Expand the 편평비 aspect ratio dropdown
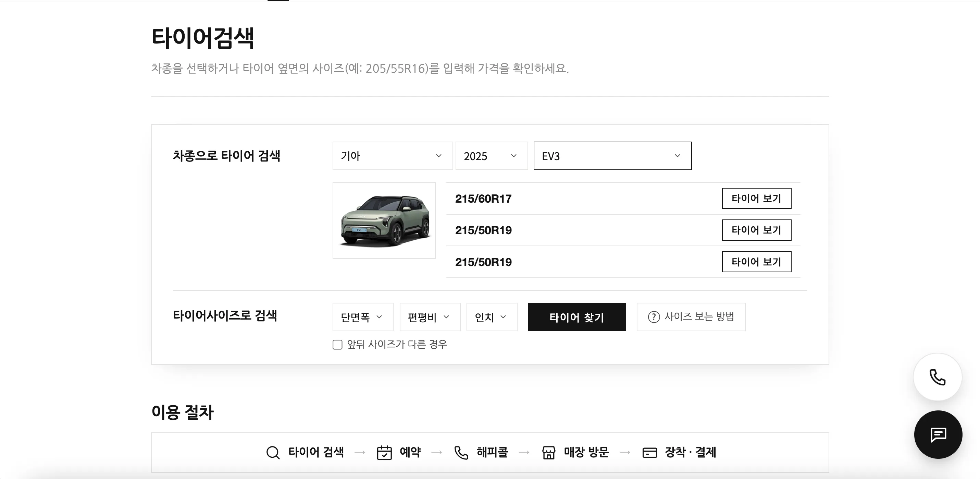 click(x=430, y=317)
